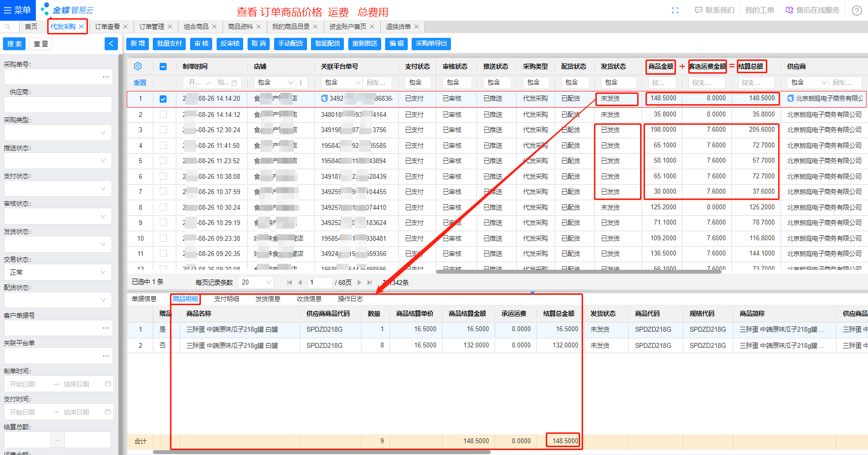
Task: Go to the next page of records
Action: (360, 283)
